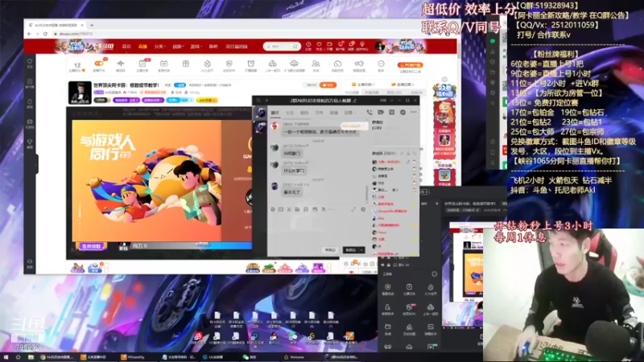Switch to the 文件 tab in QQ group
The width and height of the screenshot is (644, 362).
tap(319, 113)
